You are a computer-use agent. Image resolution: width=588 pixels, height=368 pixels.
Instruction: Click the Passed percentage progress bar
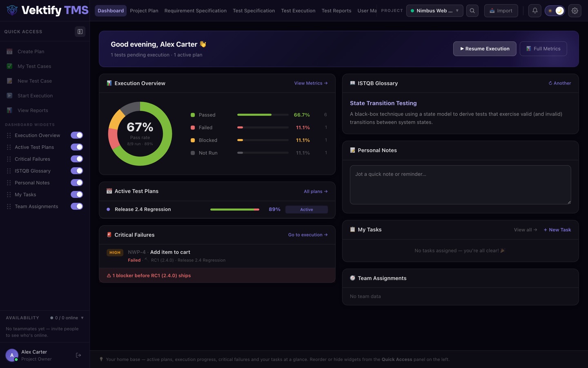[263, 115]
